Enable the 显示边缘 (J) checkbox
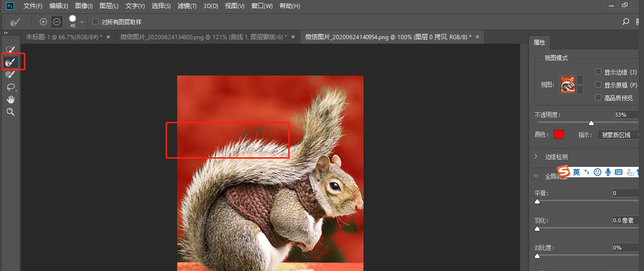The height and width of the screenshot is (271, 644). pyautogui.click(x=598, y=72)
